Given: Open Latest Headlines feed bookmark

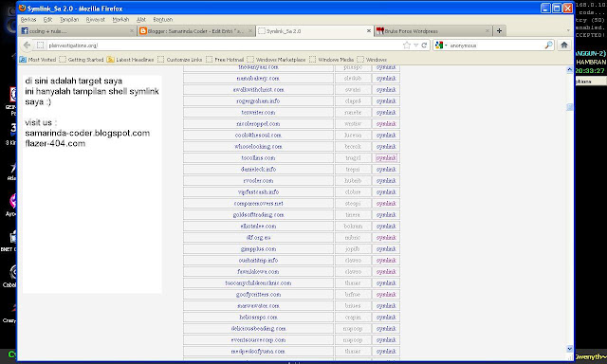Looking at the screenshot, I should [x=131, y=60].
